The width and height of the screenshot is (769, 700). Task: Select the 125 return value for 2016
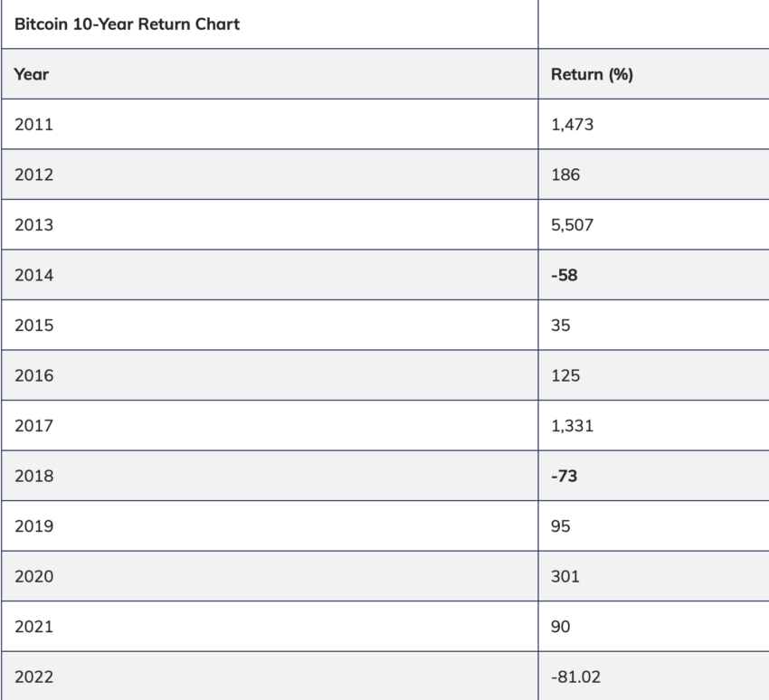[x=565, y=376]
